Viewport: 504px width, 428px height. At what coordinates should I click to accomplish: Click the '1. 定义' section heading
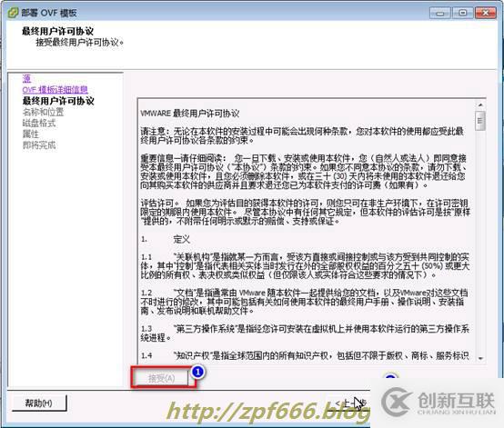pos(166,239)
